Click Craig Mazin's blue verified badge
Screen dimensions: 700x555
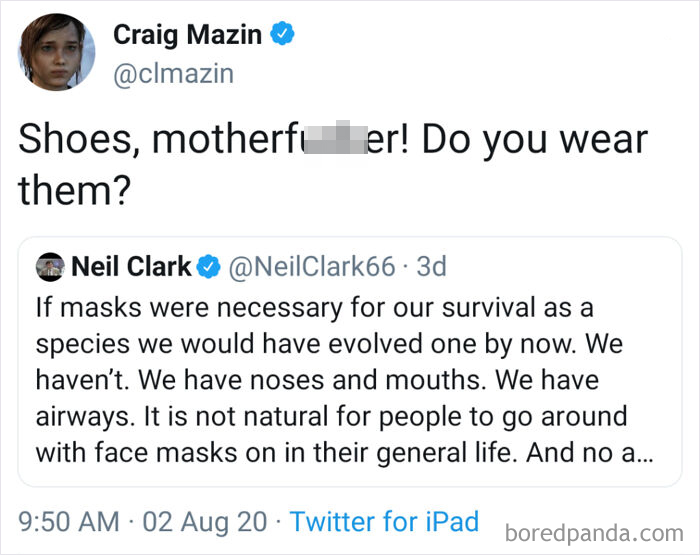284,35
